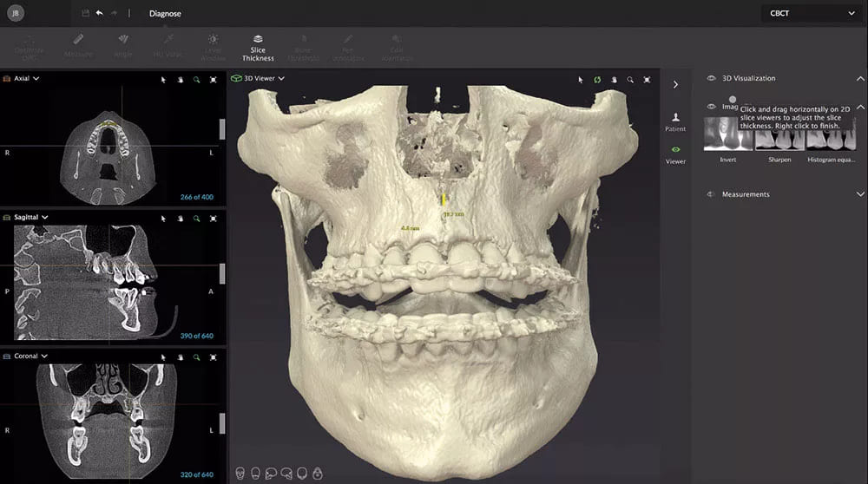Click the rotate icon in 3D Viewer
Image resolution: width=868 pixels, height=484 pixels.
597,79
